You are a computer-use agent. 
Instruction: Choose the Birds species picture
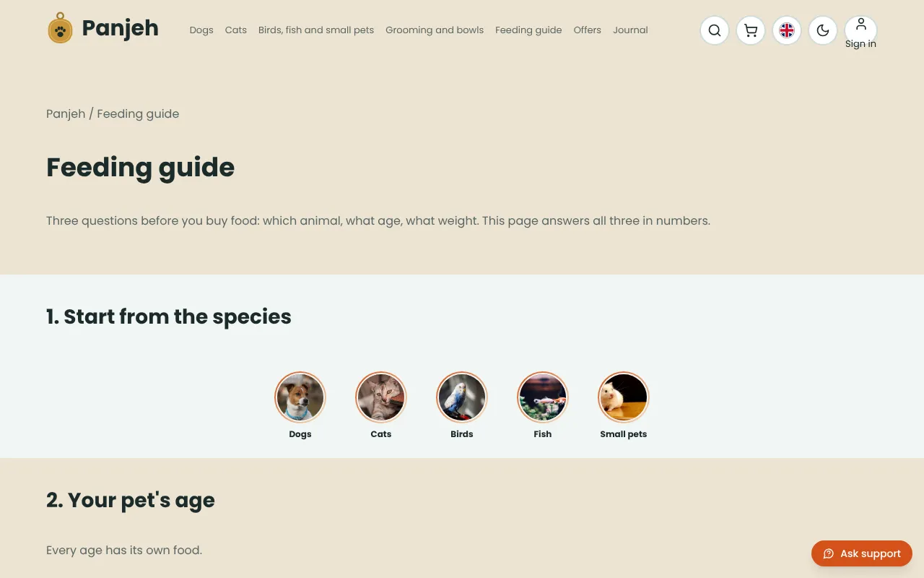coord(462,397)
